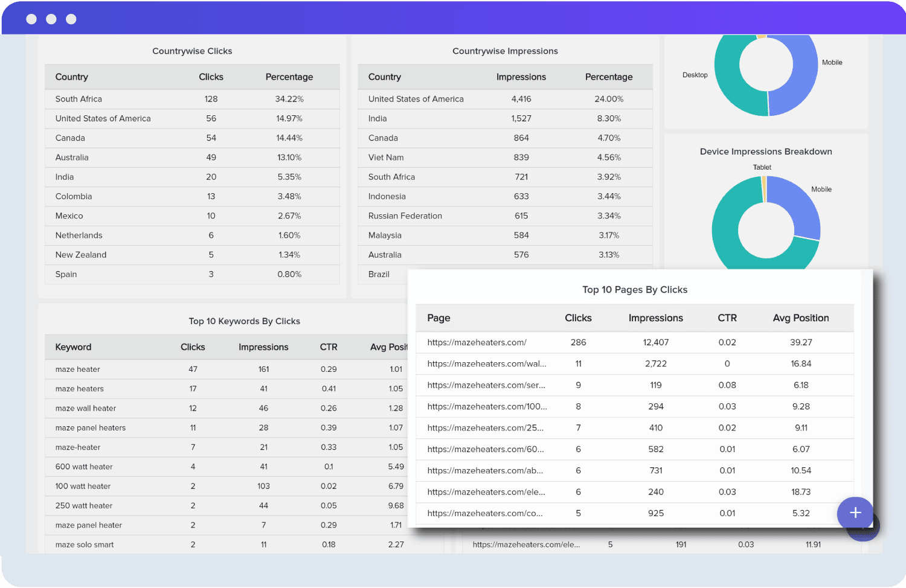Click the Country header in Countrywise Impressions
The image size is (906, 588).
[385, 77]
